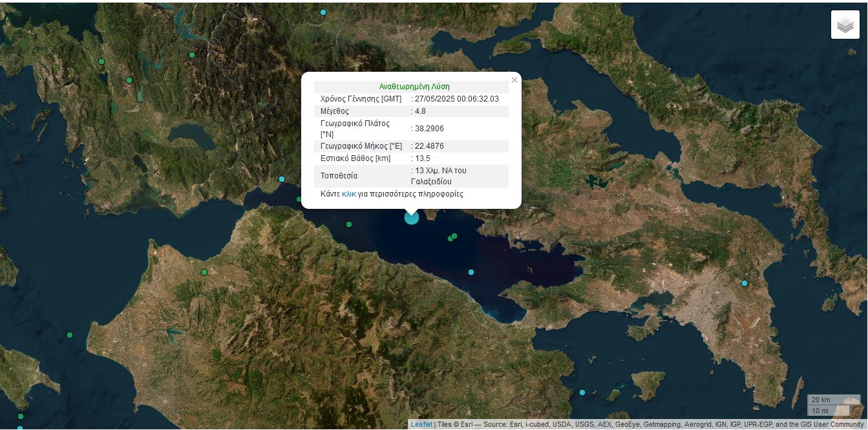868x430 pixels.
Task: Click the location text "13 Χλμ. ΝΑ του Γαλαξειδίου"
Action: 439,176
